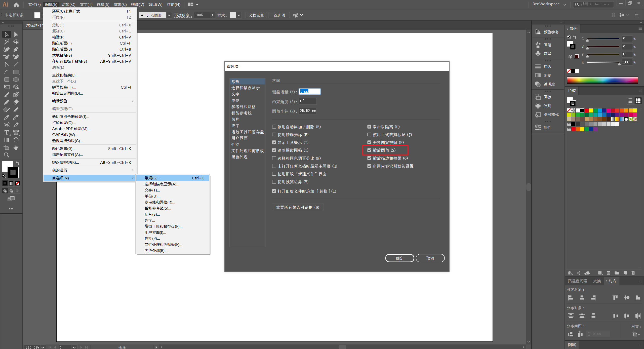
Task: Open the BenWorkspace workspace switcher dropdown
Action: click(565, 4)
